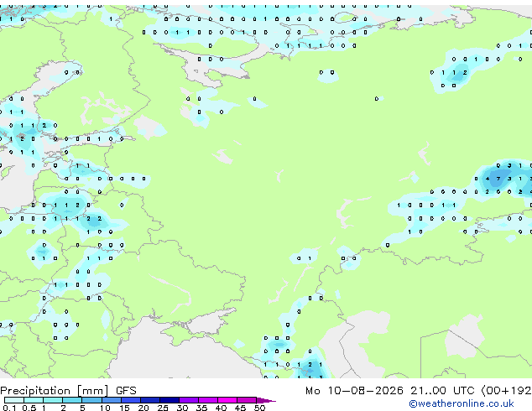Click the 1–2 mm legend color swatch
Image resolution: width=532 pixels, height=411 pixels.
53,400
